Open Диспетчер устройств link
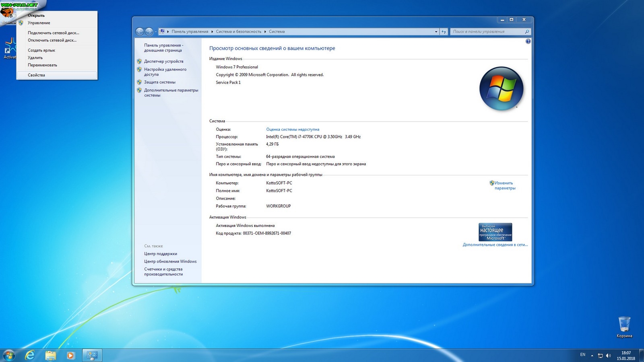Image resolution: width=644 pixels, height=362 pixels. [x=163, y=62]
